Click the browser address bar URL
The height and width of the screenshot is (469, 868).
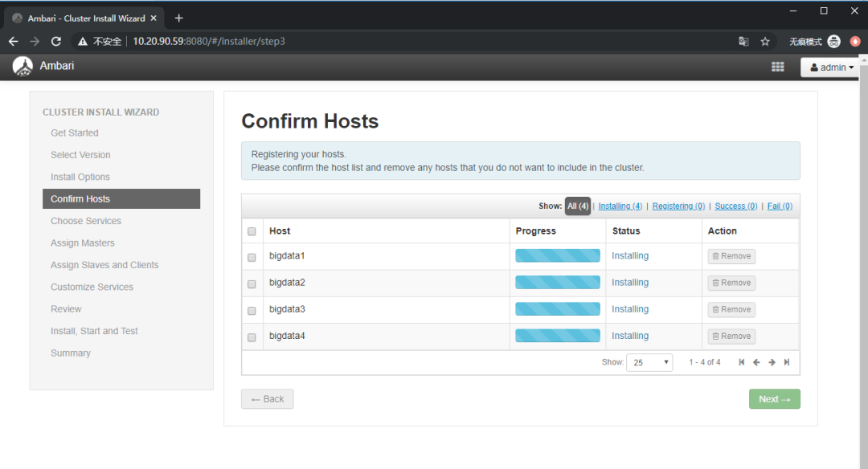tap(209, 41)
